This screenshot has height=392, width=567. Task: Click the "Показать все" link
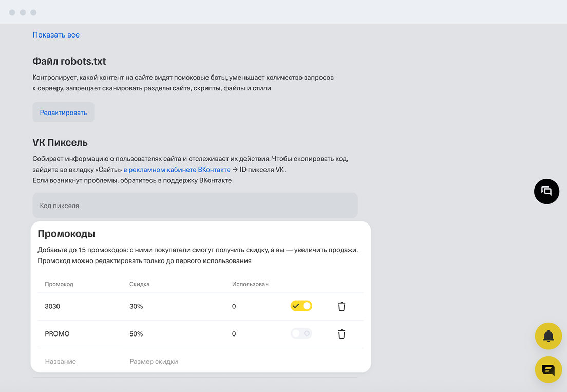tap(56, 35)
